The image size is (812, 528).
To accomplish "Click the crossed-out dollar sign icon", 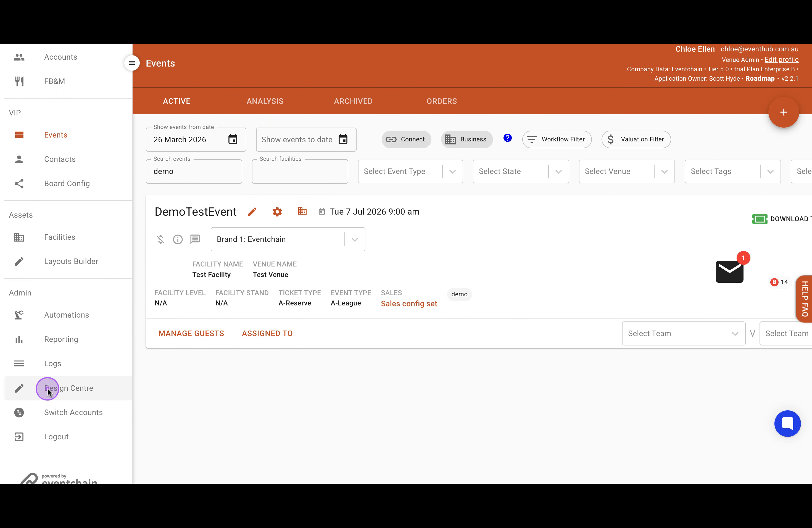I will click(160, 239).
